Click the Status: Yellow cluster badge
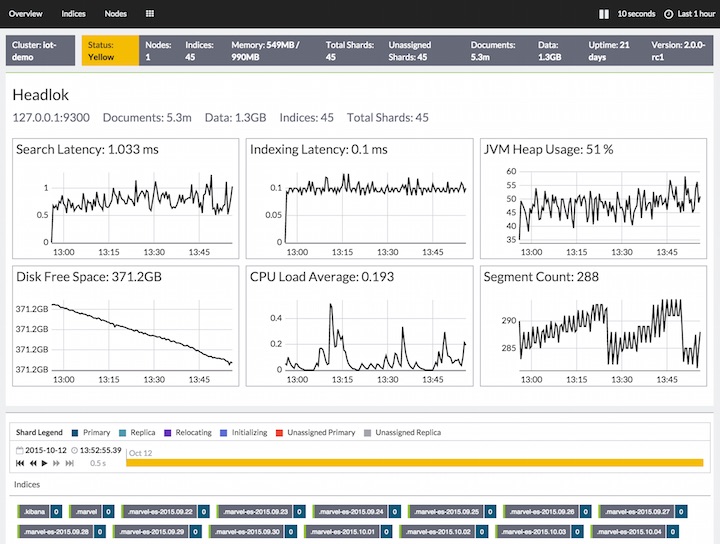Screen dimensions: 720x544 [x=110, y=51]
